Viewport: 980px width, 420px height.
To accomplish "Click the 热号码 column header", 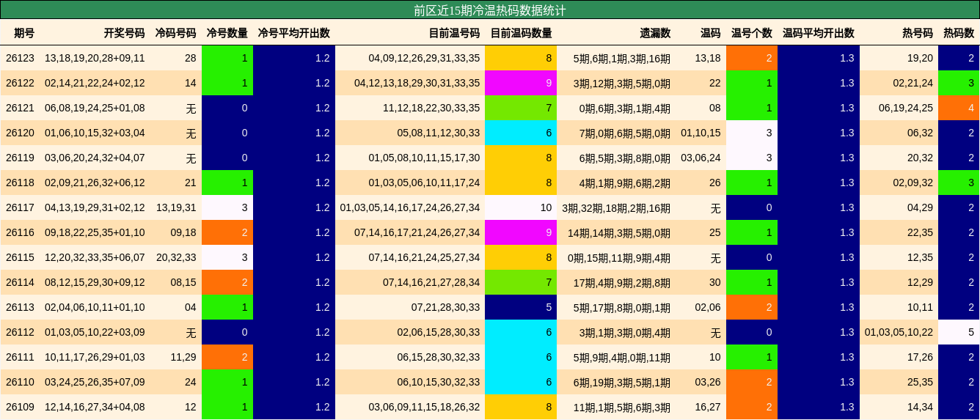I will tap(918, 33).
